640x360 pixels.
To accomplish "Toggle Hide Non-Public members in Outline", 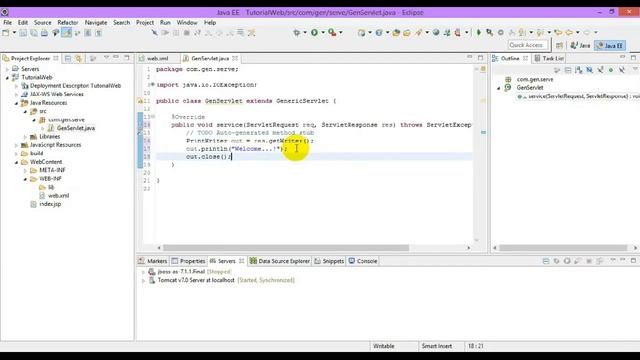I will click(611, 70).
